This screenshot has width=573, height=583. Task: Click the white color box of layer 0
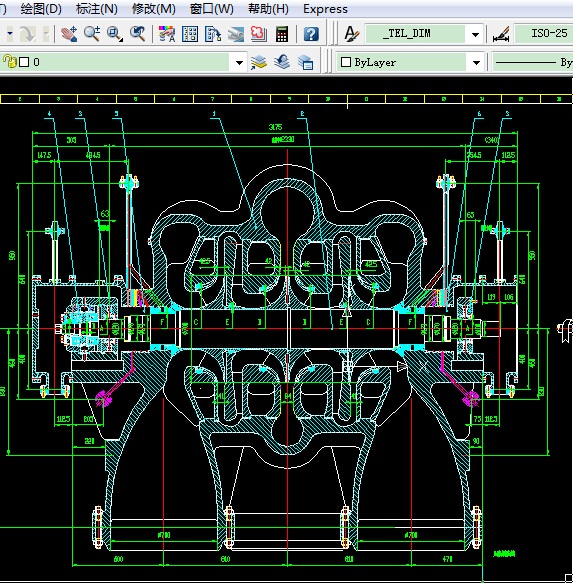(24, 62)
